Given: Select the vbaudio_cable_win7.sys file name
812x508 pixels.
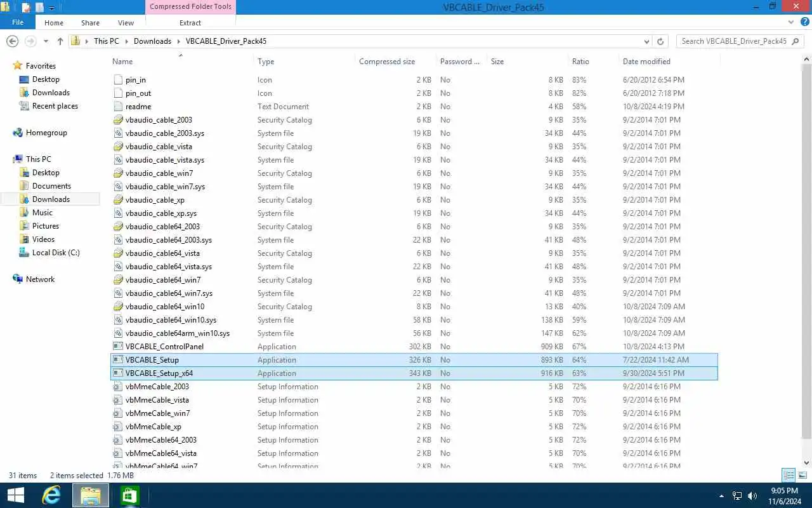Looking at the screenshot, I should [165, 187].
